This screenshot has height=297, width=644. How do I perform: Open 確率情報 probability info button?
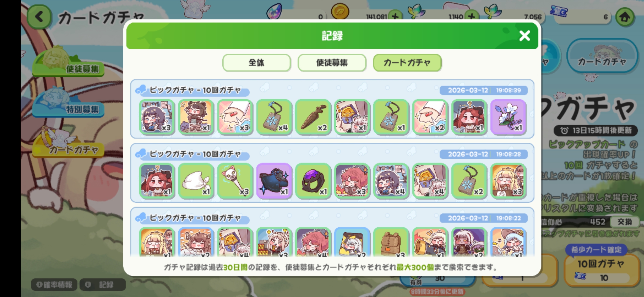(x=54, y=285)
